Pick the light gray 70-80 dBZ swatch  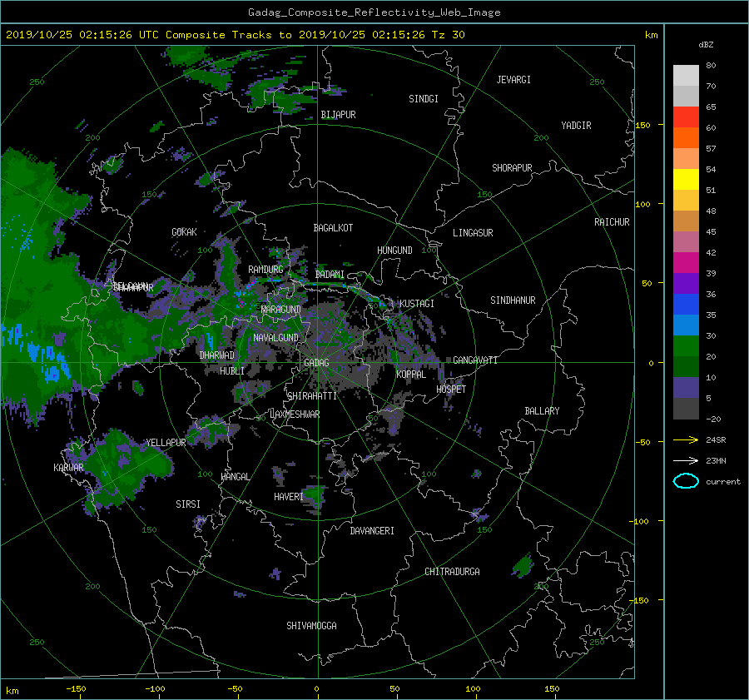pos(686,76)
